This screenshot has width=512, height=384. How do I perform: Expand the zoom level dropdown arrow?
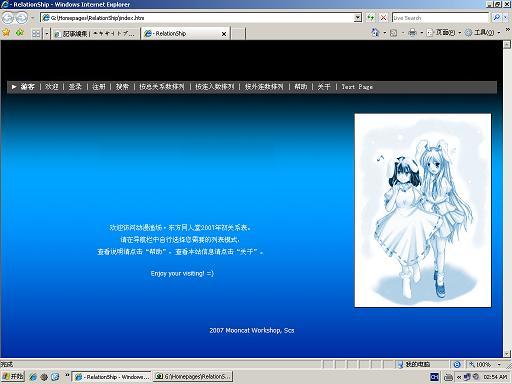point(499,364)
